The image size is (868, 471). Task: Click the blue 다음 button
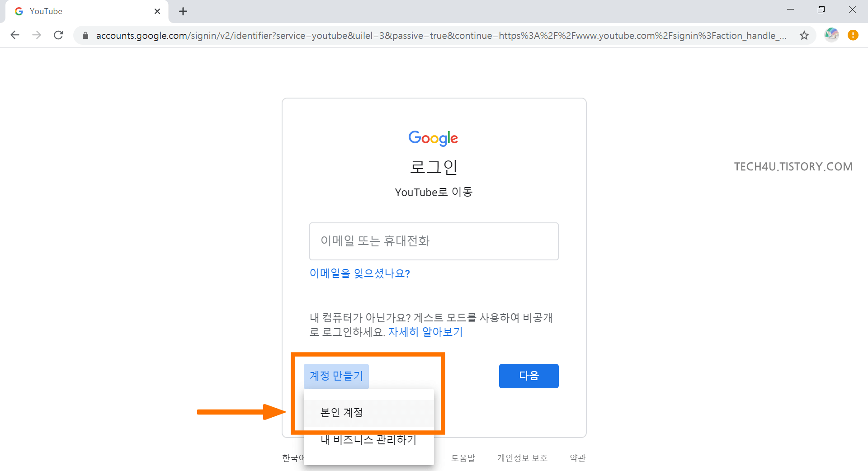coord(529,376)
